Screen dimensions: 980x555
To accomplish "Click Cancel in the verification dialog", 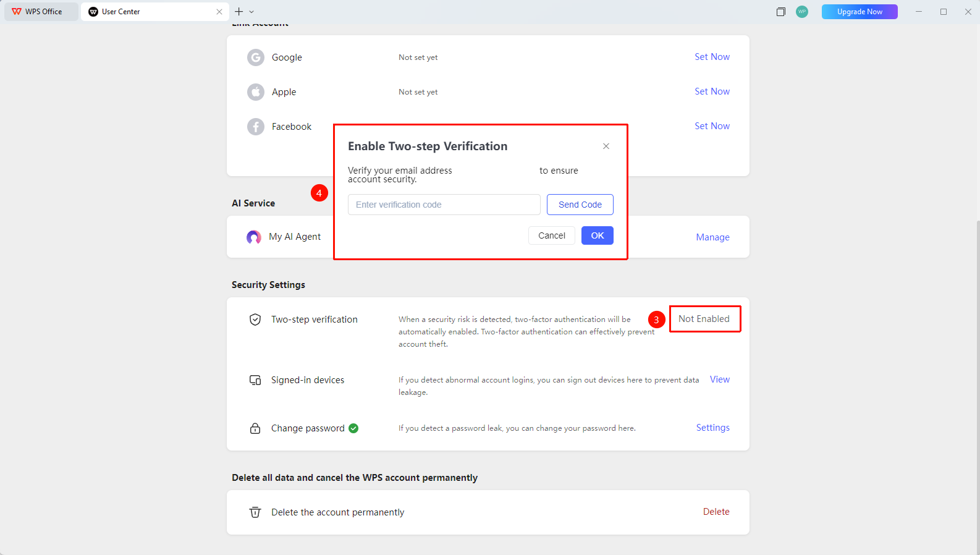I will pos(552,235).
